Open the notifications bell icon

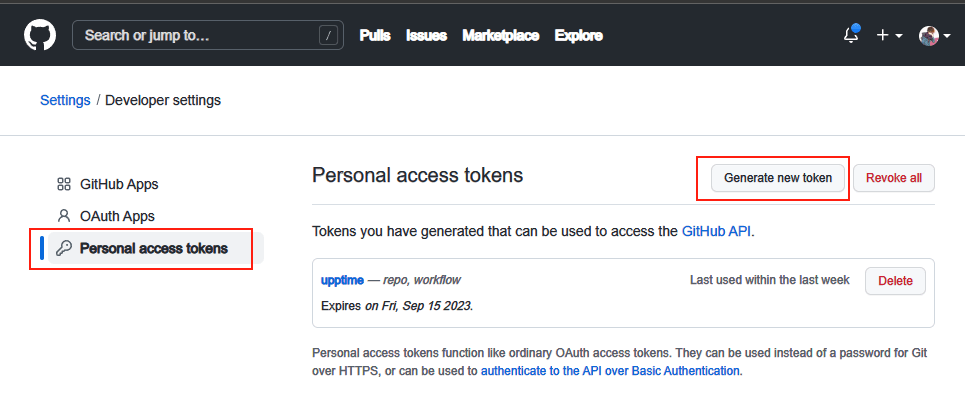click(x=851, y=35)
